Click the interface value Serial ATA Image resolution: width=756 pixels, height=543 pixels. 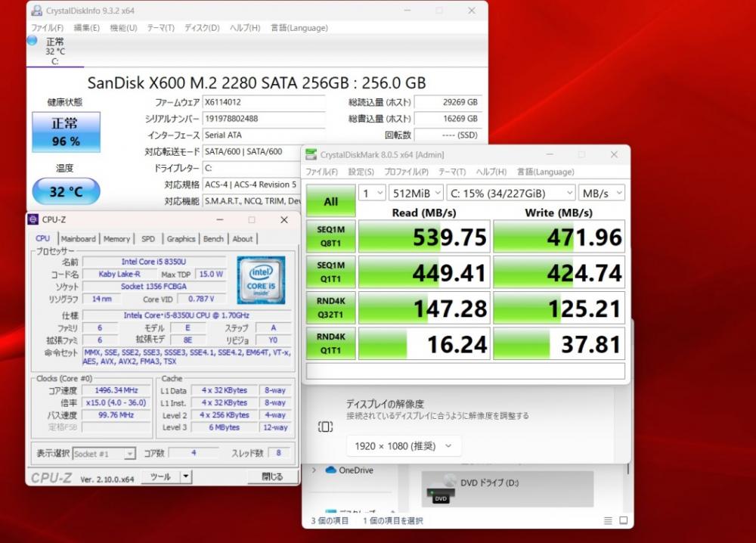coord(264,135)
